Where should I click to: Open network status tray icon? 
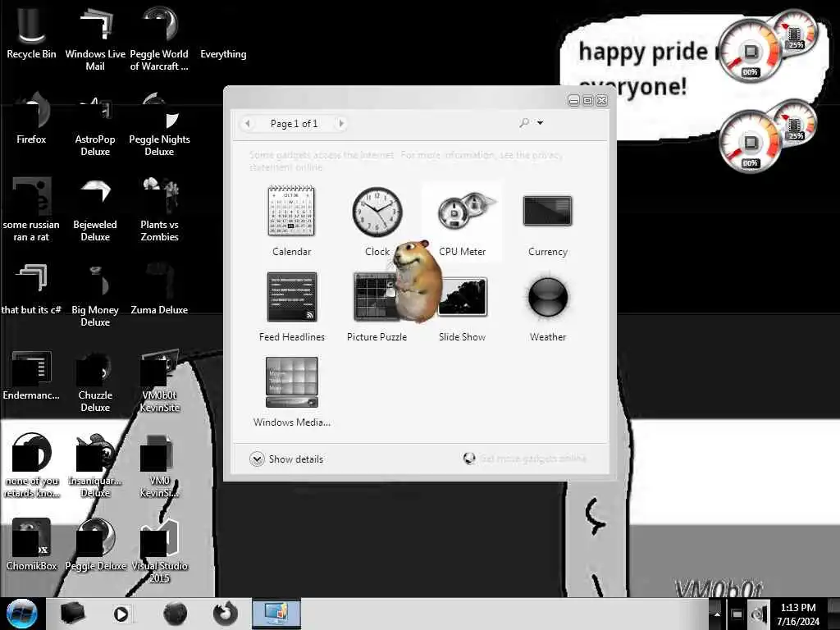[x=737, y=614]
